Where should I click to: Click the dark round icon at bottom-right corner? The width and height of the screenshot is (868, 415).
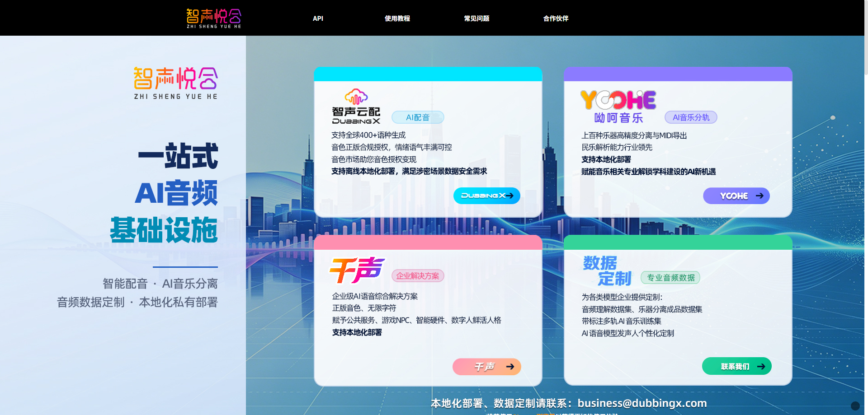(855, 406)
